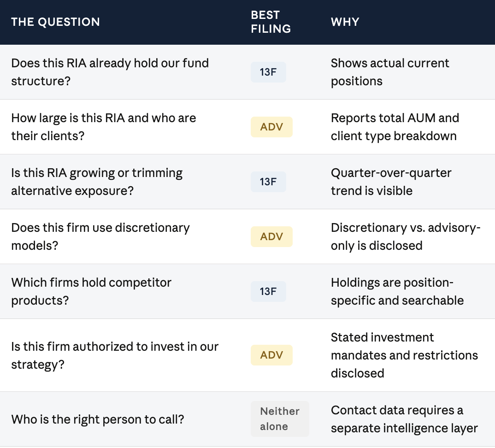This screenshot has height=448, width=495.
Task: Click the BEST FILING column header
Action: 271,22
